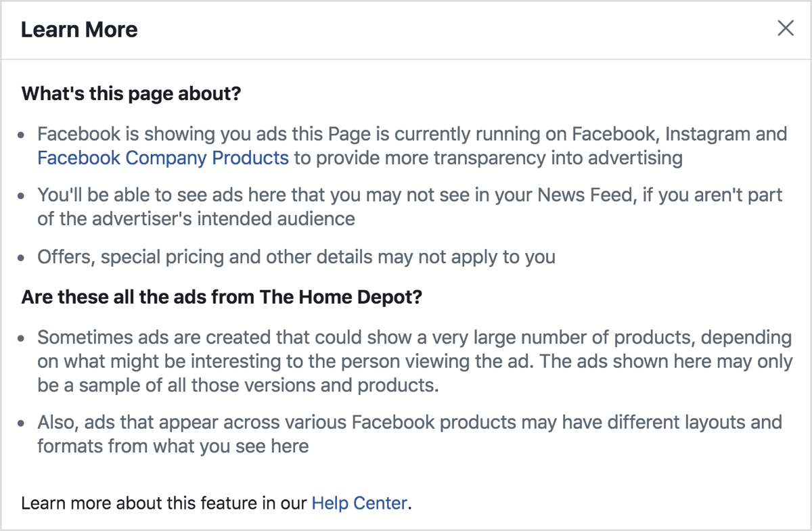
Task: Click the "Are these all the ads" heading
Action: [222, 298]
